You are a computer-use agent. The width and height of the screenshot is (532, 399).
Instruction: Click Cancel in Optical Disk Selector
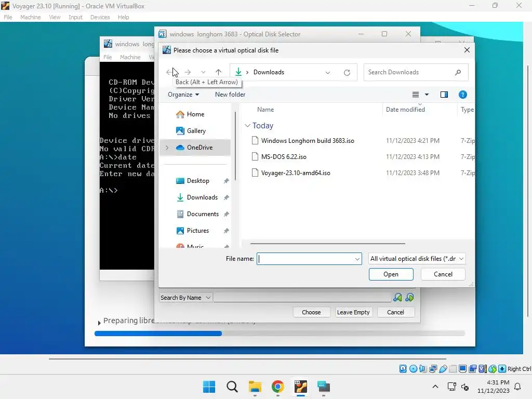(395, 312)
